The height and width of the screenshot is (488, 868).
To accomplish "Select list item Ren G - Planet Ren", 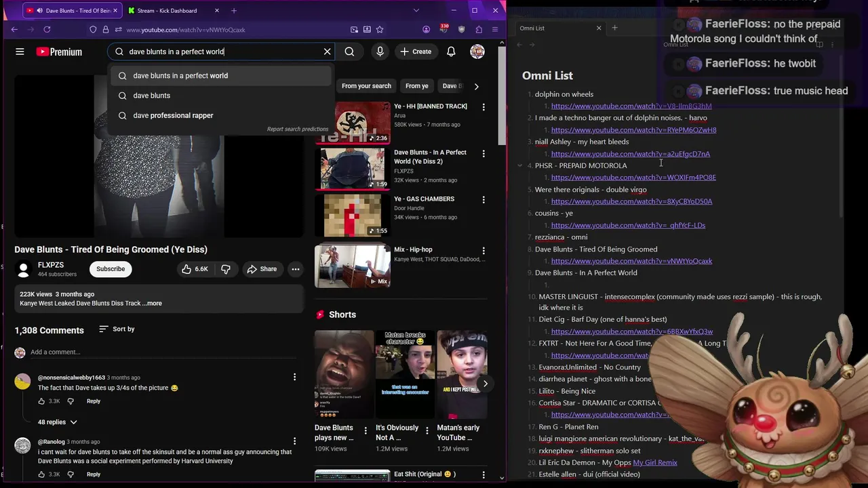I will (568, 427).
